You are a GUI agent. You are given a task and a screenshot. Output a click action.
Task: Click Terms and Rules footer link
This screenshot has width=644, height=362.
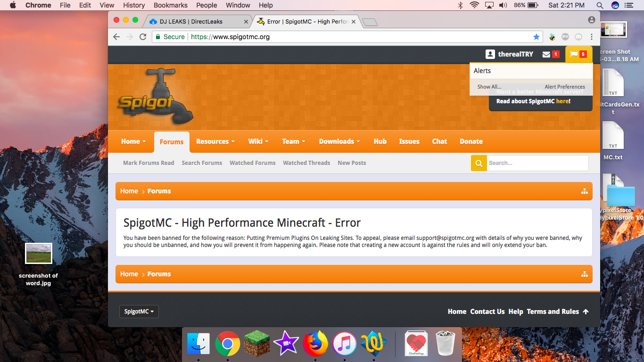pos(553,312)
